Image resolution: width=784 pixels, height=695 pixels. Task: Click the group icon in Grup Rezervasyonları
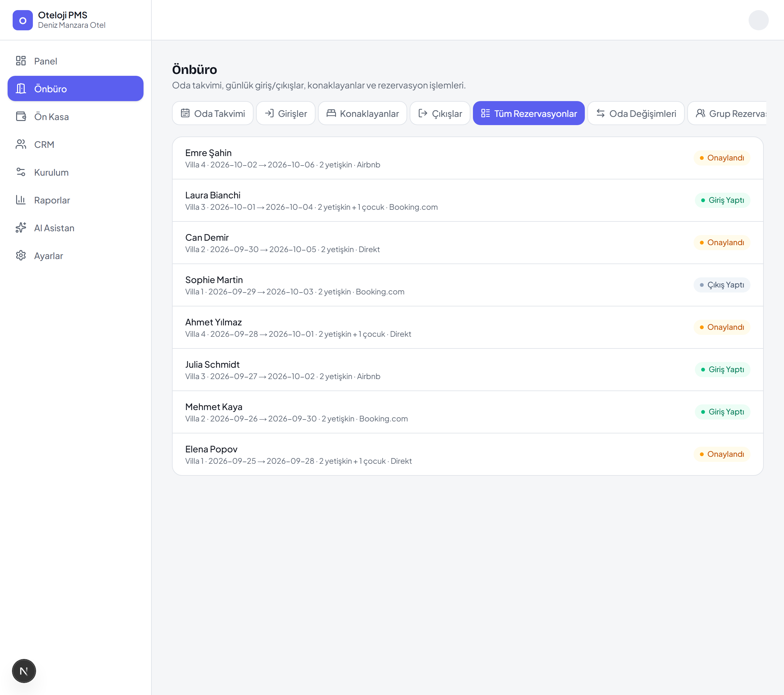700,113
